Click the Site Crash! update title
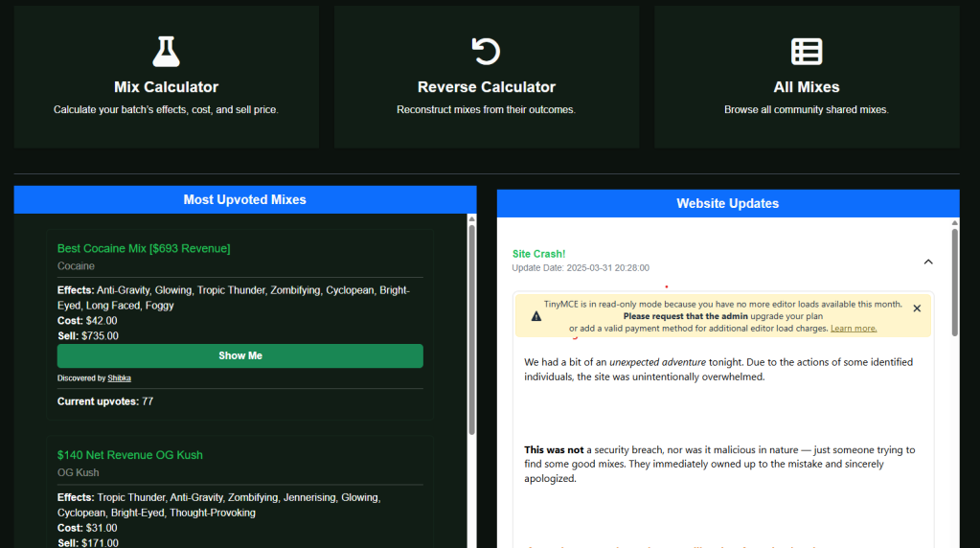The image size is (980, 548). 538,254
